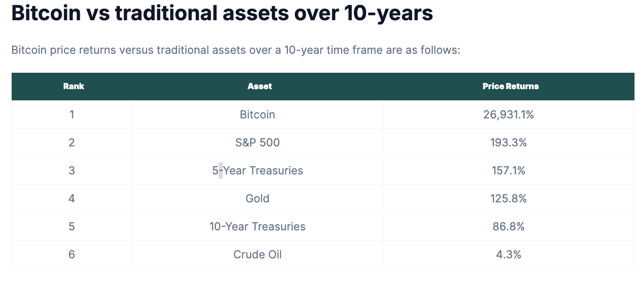Select the 157.1% price return cell
644x304 pixels.
tap(509, 171)
